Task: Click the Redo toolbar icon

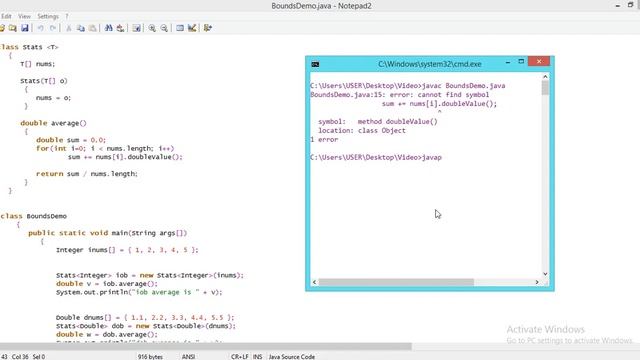Action: tap(53, 28)
